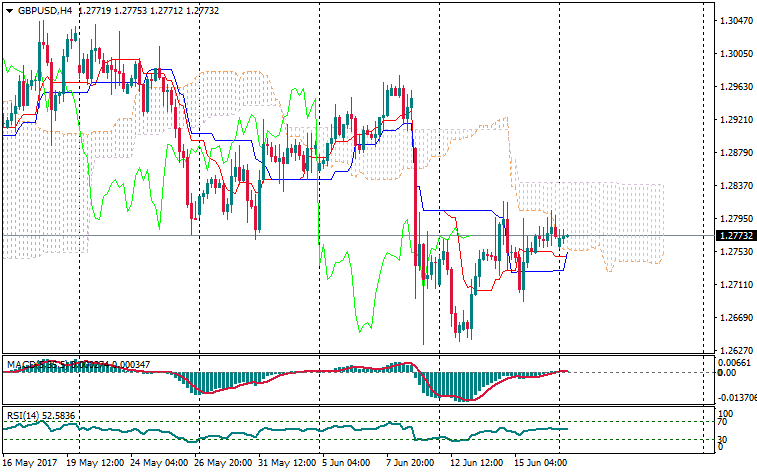Image resolution: width=757 pixels, height=474 pixels.
Task: Click the 16 May 2017 date label
Action: click(x=31, y=464)
